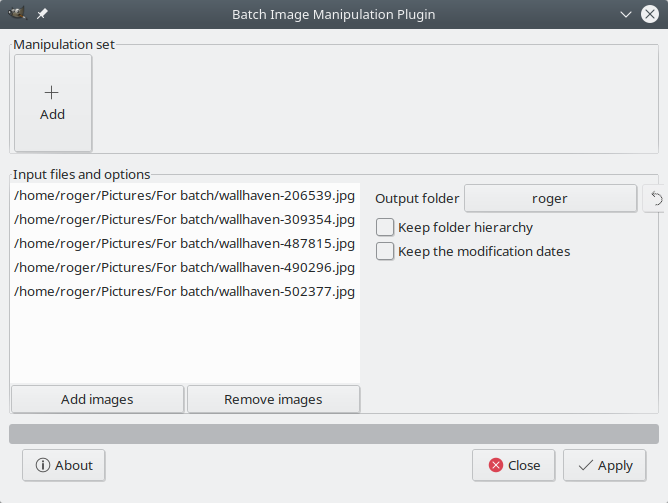The height and width of the screenshot is (503, 668).
Task: Click the pin icon in title bar
Action: pyautogui.click(x=42, y=15)
